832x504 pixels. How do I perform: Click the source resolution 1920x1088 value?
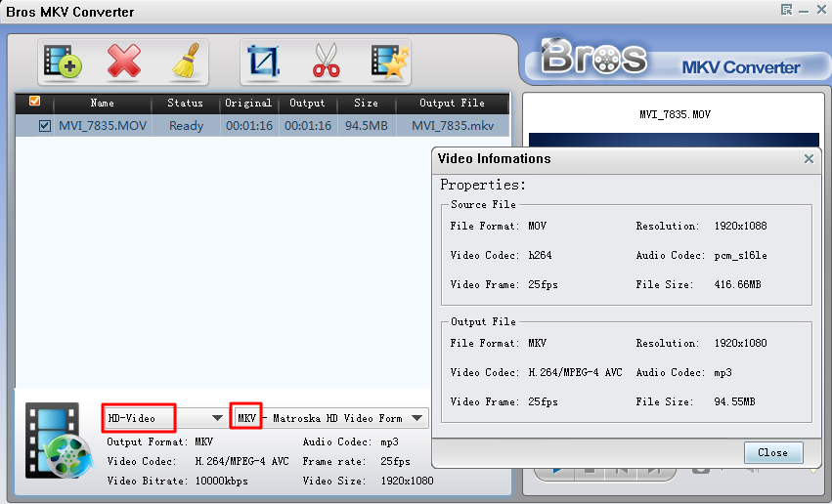pyautogui.click(x=740, y=226)
